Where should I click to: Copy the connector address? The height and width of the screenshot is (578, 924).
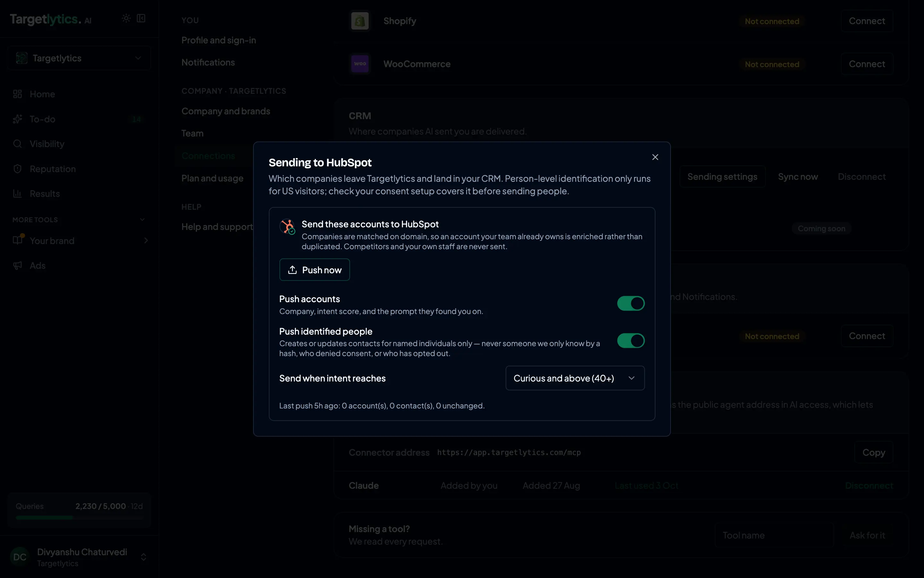[874, 452]
